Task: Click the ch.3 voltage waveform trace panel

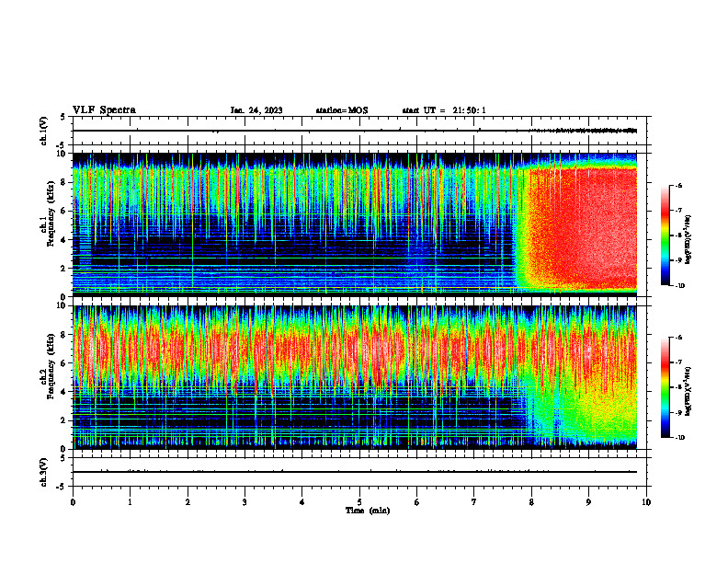Action: pyautogui.click(x=359, y=472)
